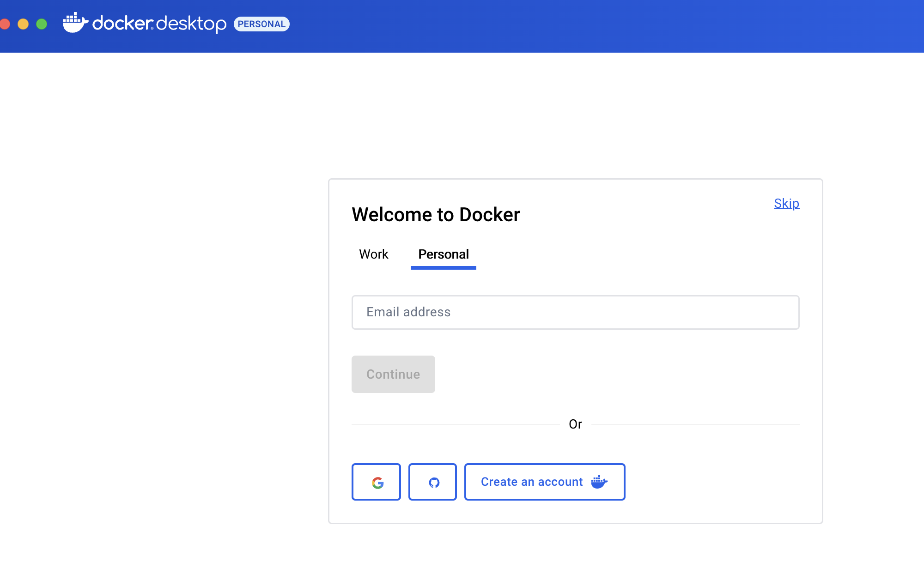Click the Continue button
Viewport: 924px width, 568px height.
[x=393, y=374]
